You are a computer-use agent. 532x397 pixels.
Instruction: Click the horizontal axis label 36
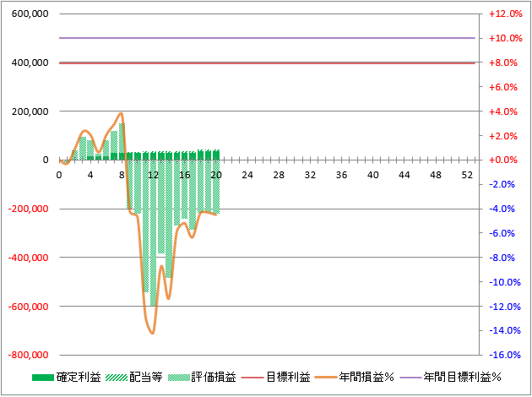(x=342, y=175)
